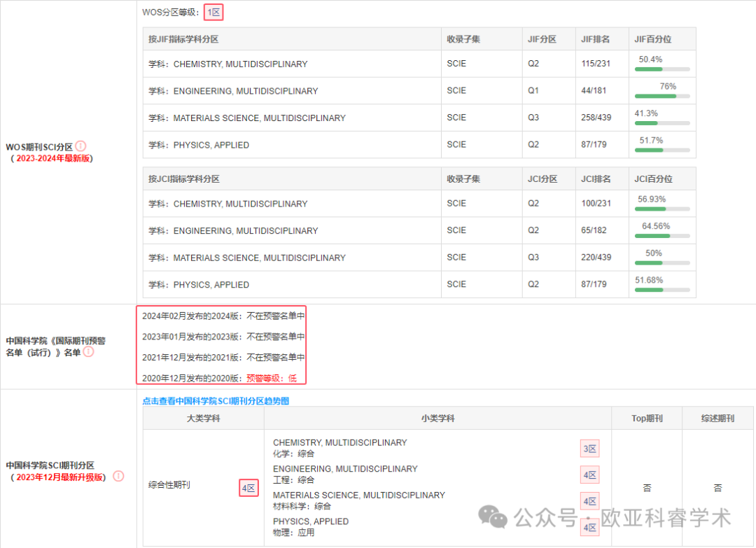The image size is (756, 548).
Task: Click the 4区 badge next to 综合性期刊
Action: point(248,489)
